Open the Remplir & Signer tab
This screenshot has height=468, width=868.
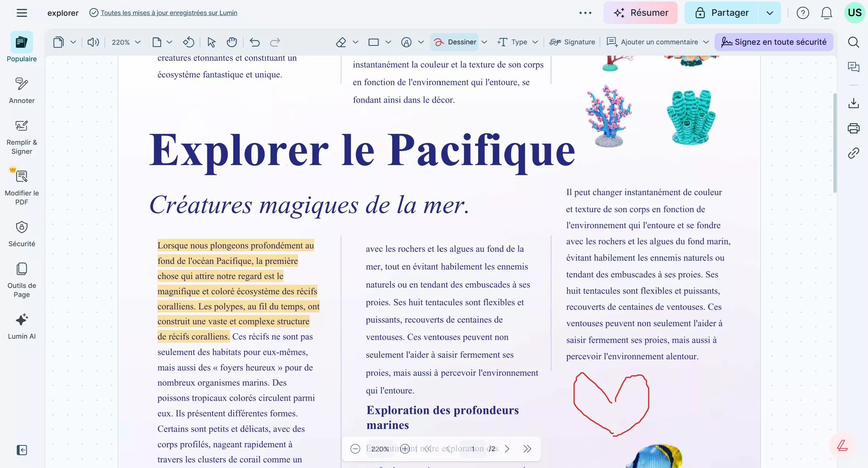pyautogui.click(x=21, y=137)
